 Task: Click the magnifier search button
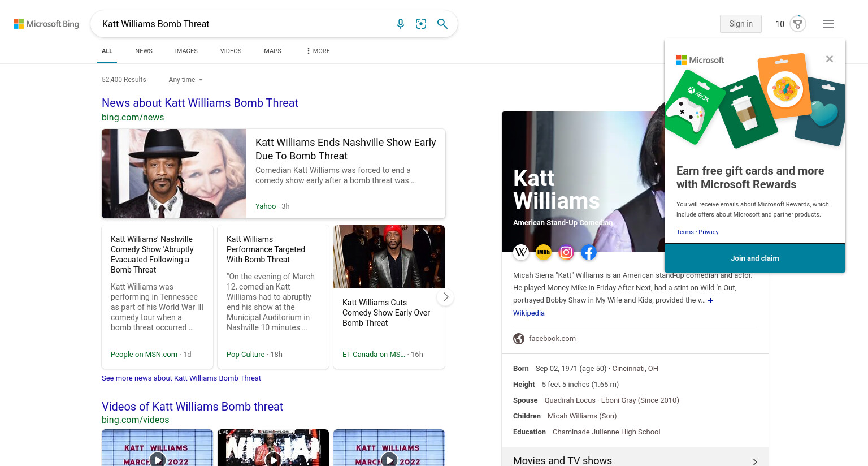[x=442, y=24]
